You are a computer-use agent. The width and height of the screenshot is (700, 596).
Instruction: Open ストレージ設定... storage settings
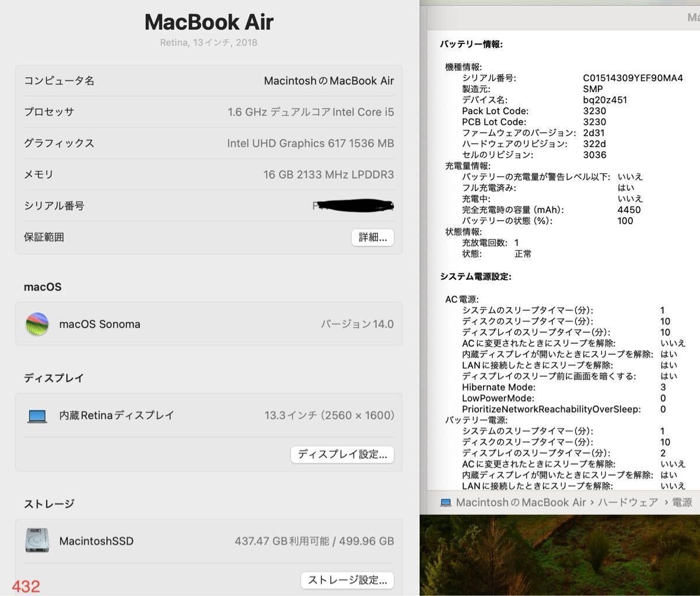347,580
